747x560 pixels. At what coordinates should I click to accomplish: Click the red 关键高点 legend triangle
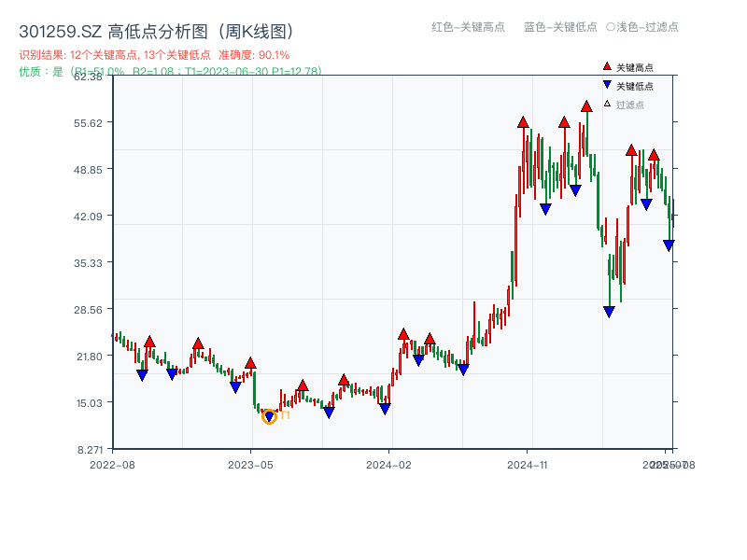[x=607, y=66]
